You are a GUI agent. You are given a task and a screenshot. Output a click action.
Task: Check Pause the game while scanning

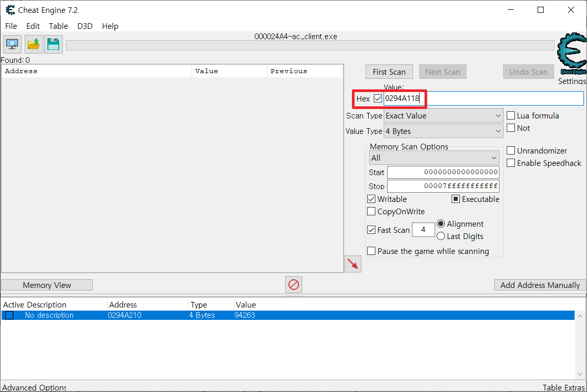tap(371, 251)
